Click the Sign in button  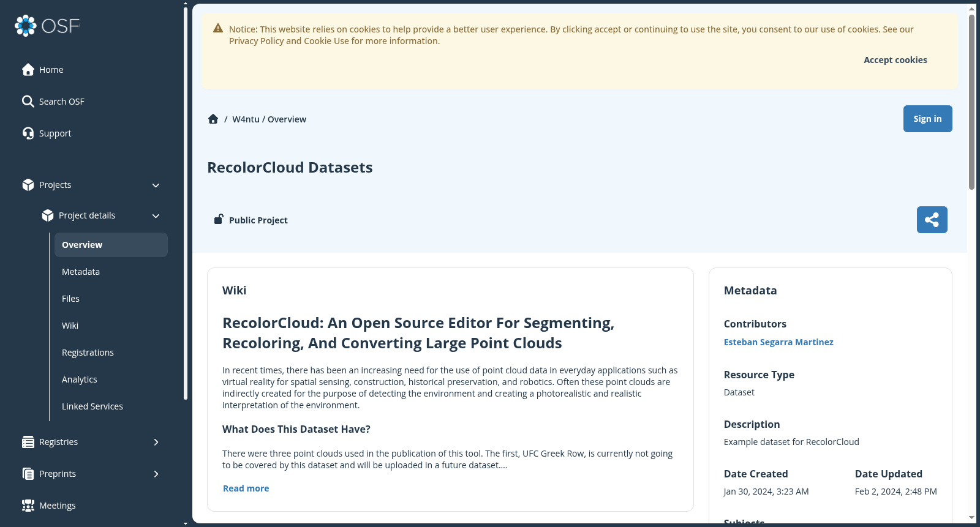(927, 119)
